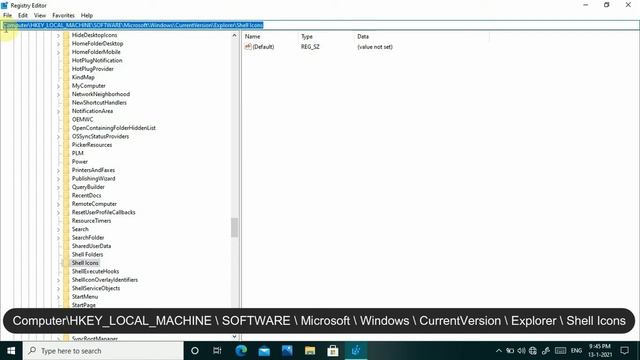Expand the NotificationArea key
The height and width of the screenshot is (360, 640).
58,111
